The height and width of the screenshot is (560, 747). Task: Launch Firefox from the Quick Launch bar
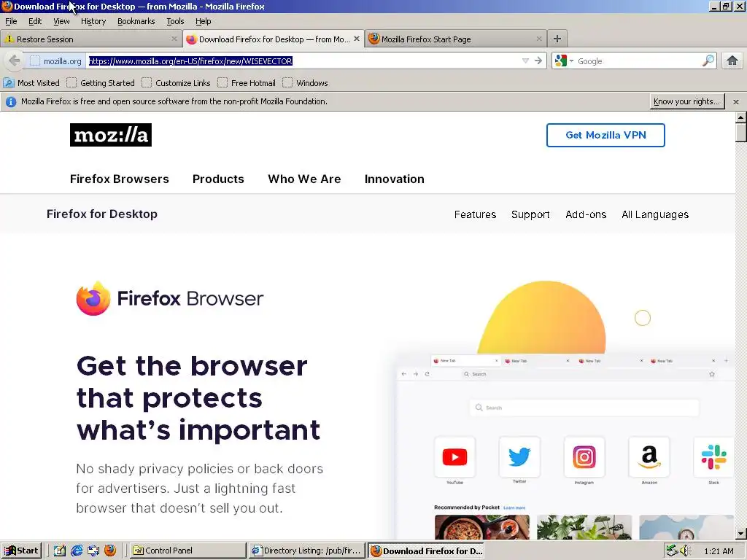[x=110, y=551]
